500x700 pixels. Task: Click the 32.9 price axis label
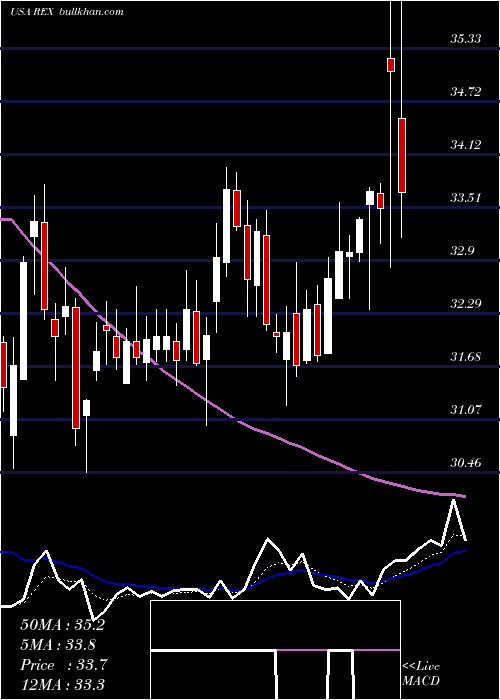462,251
